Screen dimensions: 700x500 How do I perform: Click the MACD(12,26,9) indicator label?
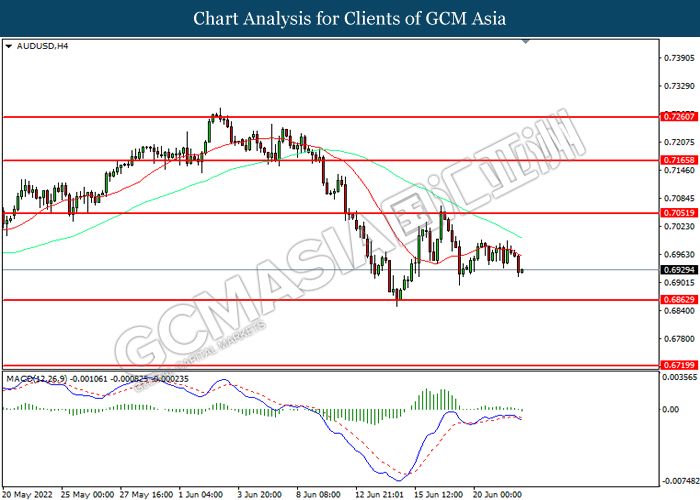pos(37,379)
